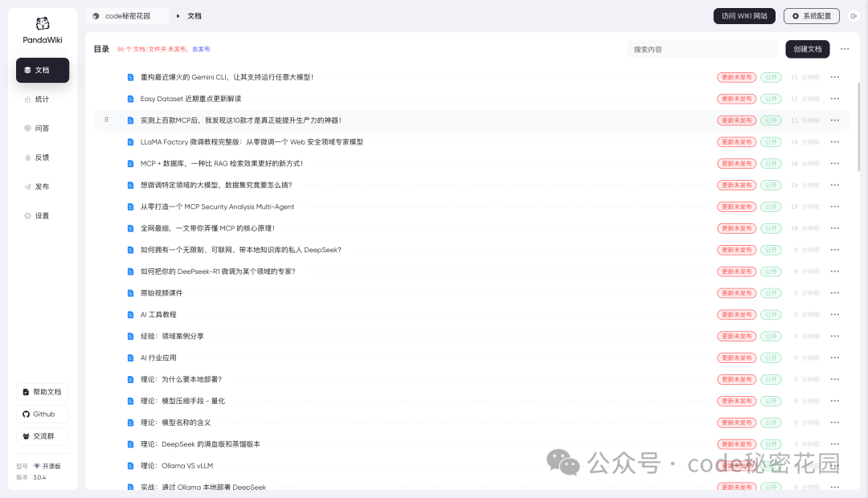Click 更新未发布 tag on 原始视频课件 row
Screen dimensions: 868x498
pos(737,293)
